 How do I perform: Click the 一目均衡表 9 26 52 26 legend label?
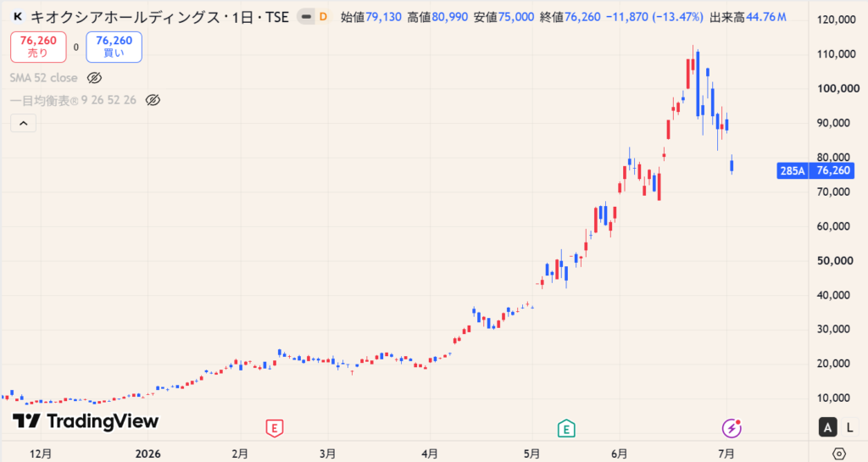click(x=73, y=100)
